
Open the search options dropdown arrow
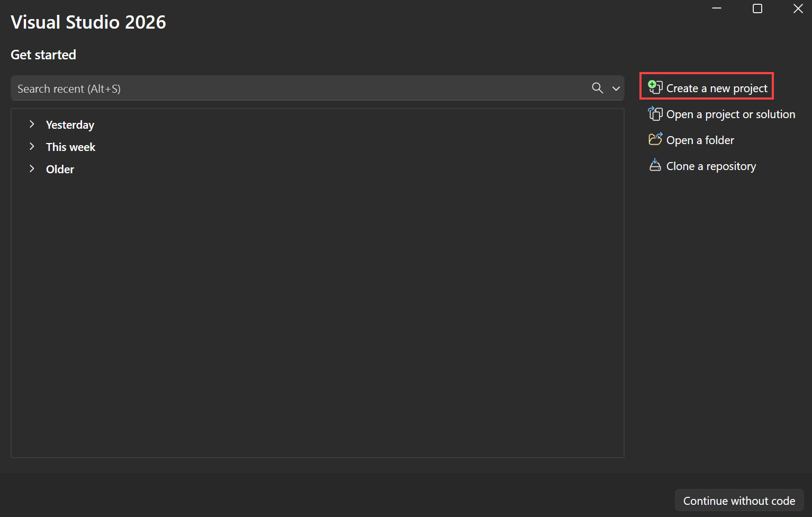tap(616, 88)
